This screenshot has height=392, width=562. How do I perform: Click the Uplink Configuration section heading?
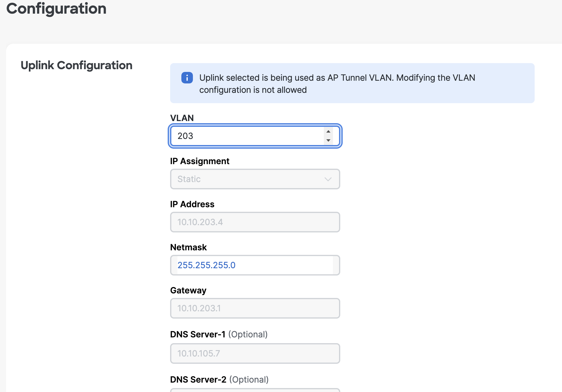(x=76, y=65)
